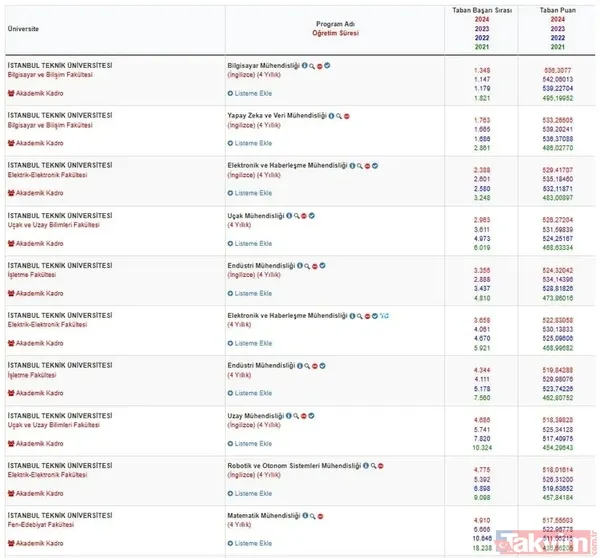The width and height of the screenshot is (600, 558).
Task: Click red minus icon next to Robotik ve Otonom Sistemleri
Action: 381,465
